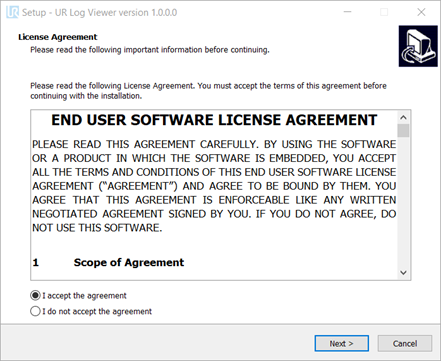This screenshot has height=361, width=441.
Task: Click the disabled maximize window button
Action: point(384,12)
